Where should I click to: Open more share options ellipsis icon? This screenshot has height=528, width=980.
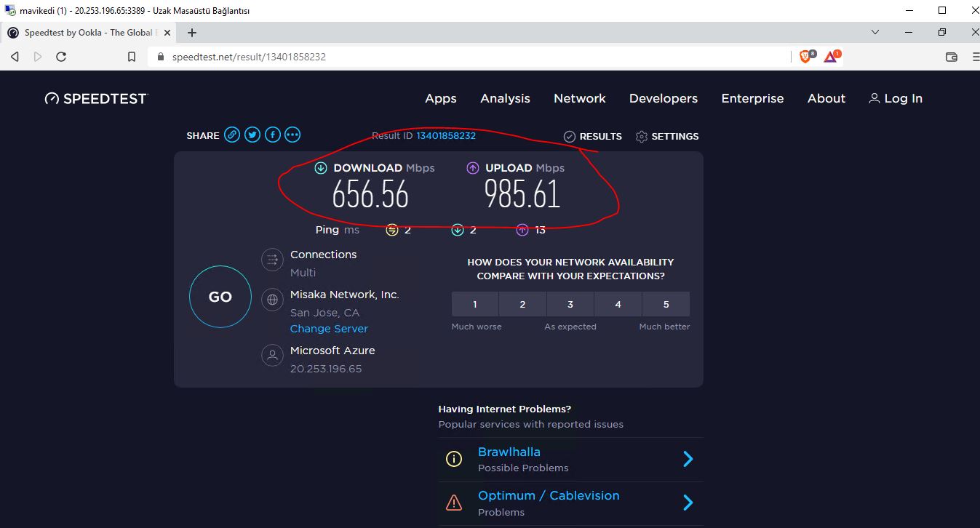pyautogui.click(x=292, y=135)
